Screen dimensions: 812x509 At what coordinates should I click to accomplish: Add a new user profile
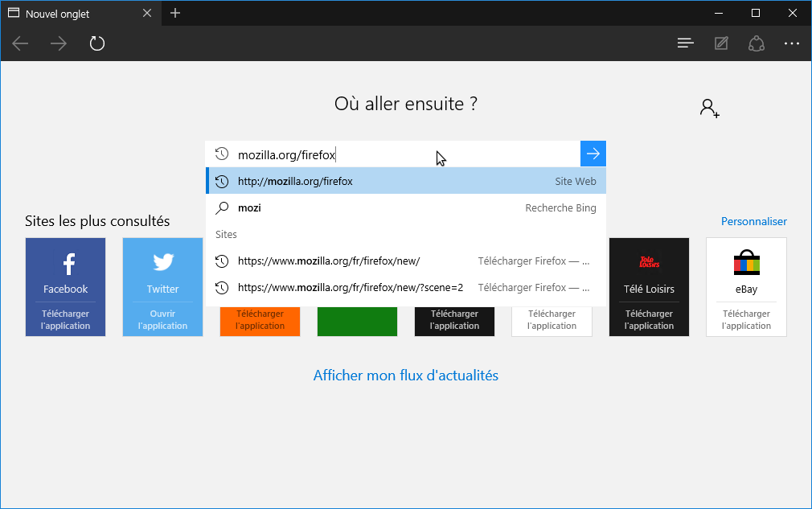(x=708, y=107)
